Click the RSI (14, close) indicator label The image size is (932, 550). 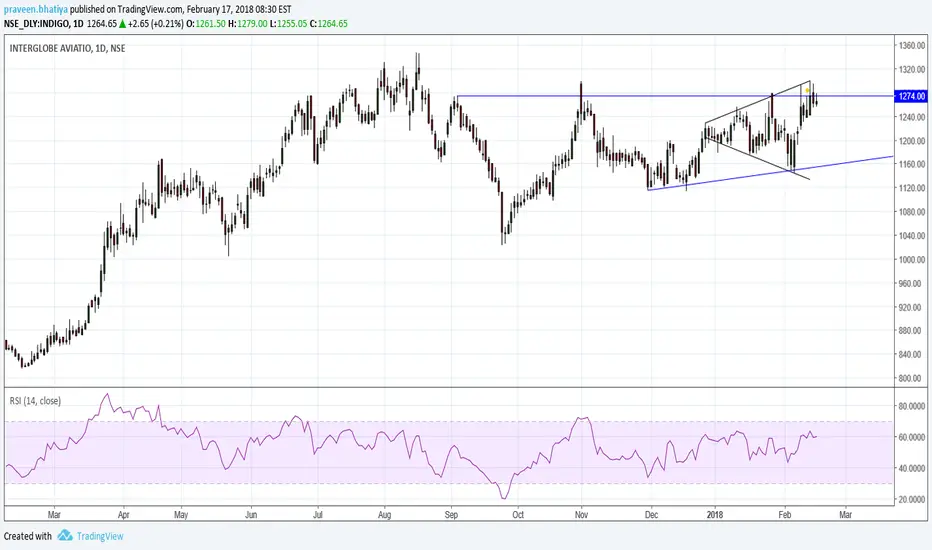coord(35,401)
